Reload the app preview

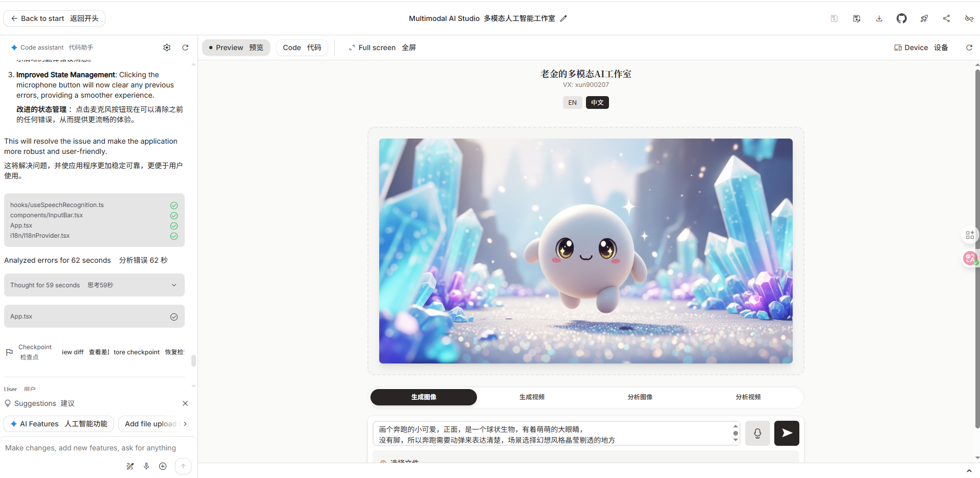coord(969,48)
